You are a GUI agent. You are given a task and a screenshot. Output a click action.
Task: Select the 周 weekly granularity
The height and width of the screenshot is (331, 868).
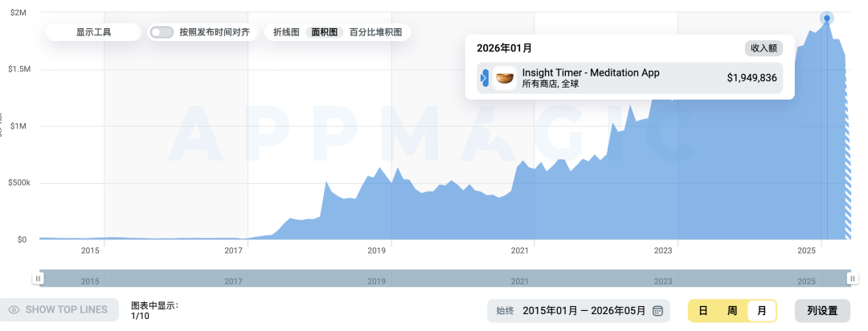(732, 311)
